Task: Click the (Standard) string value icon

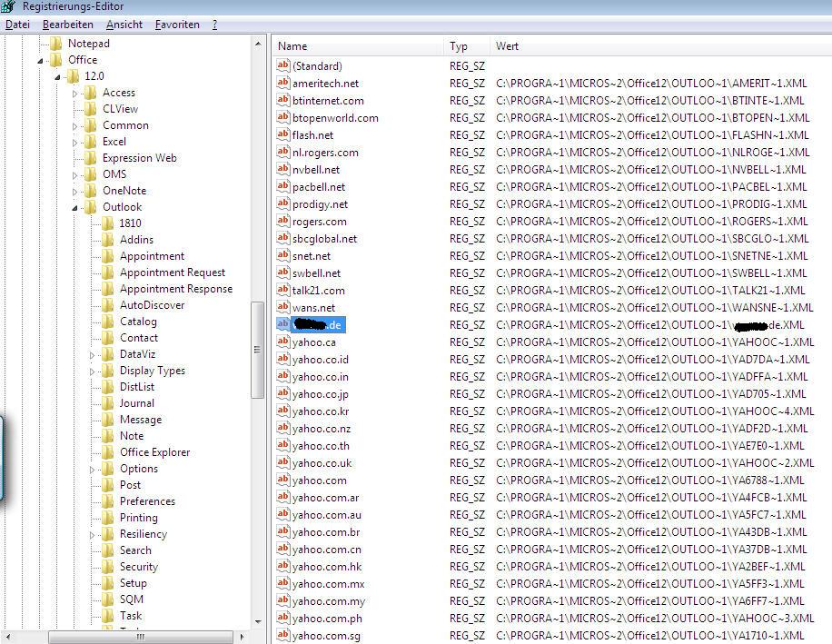Action: [x=282, y=65]
